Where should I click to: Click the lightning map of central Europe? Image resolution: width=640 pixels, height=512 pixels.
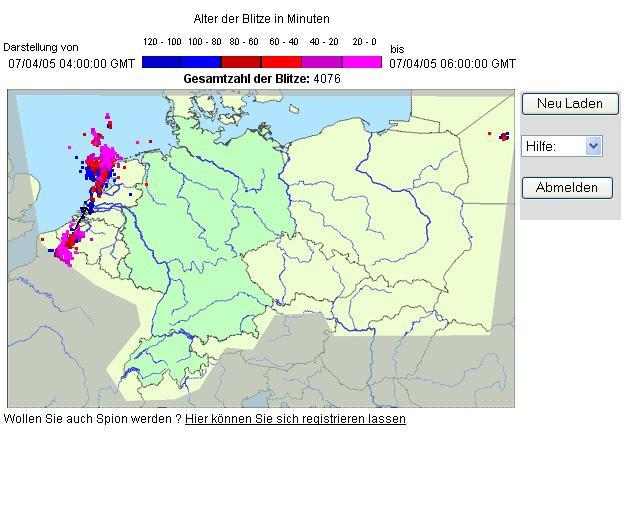pos(261,248)
